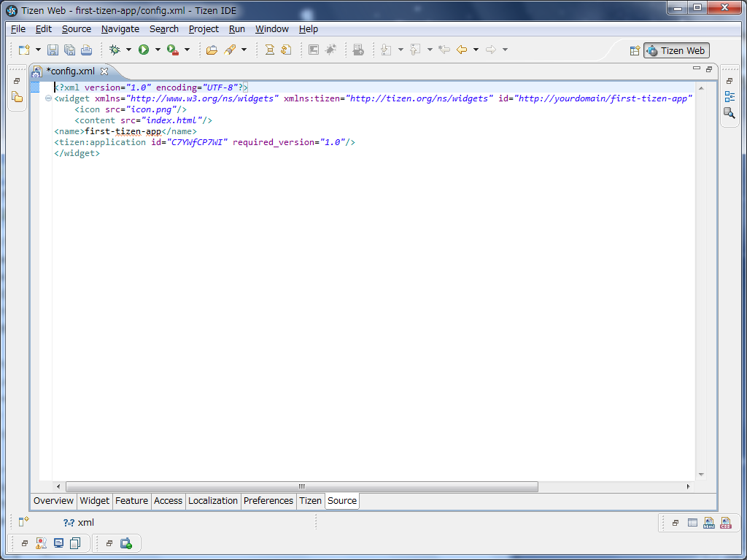Open the Source menu
The height and width of the screenshot is (560, 747).
click(76, 29)
